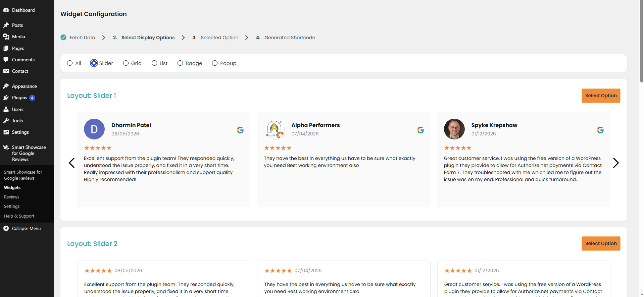Screen dimensions: 644x297
Task: Select the Popup radio button
Action: coord(215,63)
